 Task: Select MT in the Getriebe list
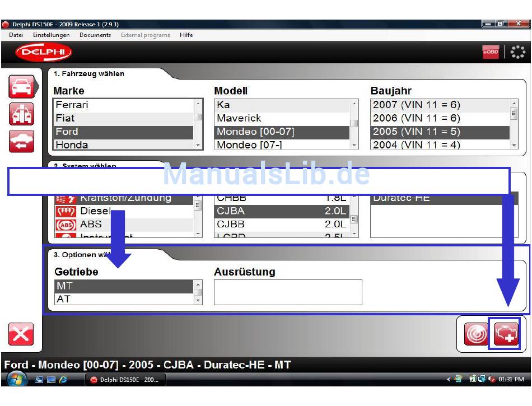coord(124,286)
